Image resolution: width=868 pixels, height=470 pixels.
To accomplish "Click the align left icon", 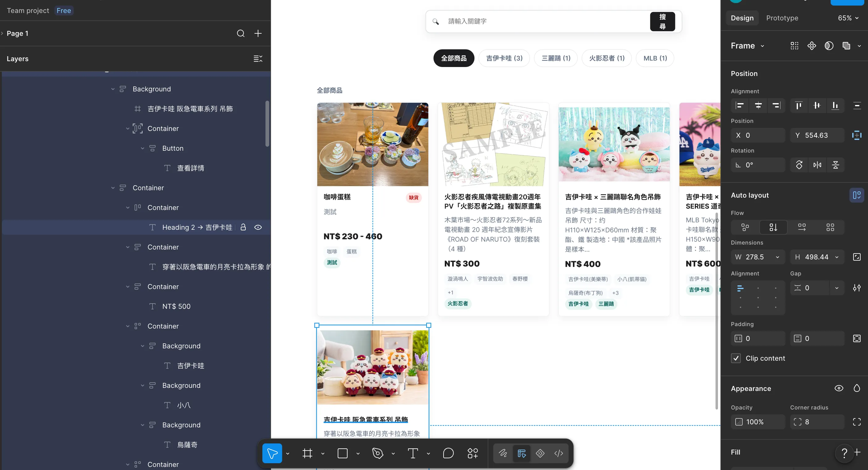I will pos(740,106).
